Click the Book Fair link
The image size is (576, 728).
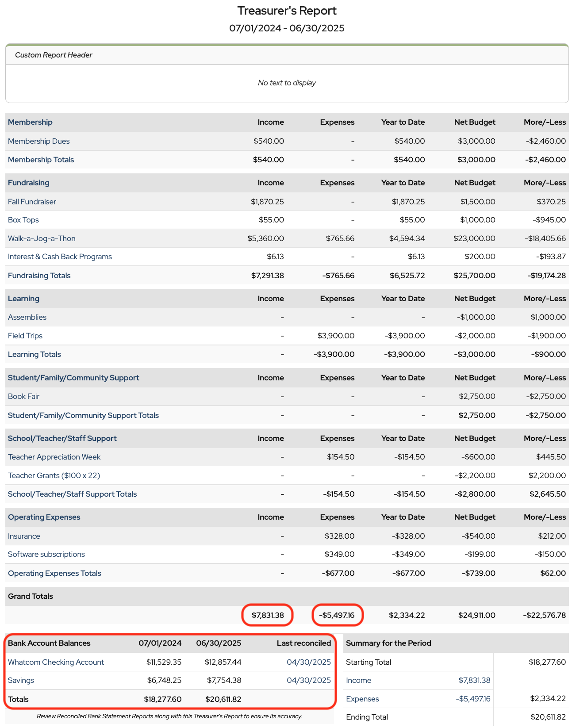(x=23, y=396)
